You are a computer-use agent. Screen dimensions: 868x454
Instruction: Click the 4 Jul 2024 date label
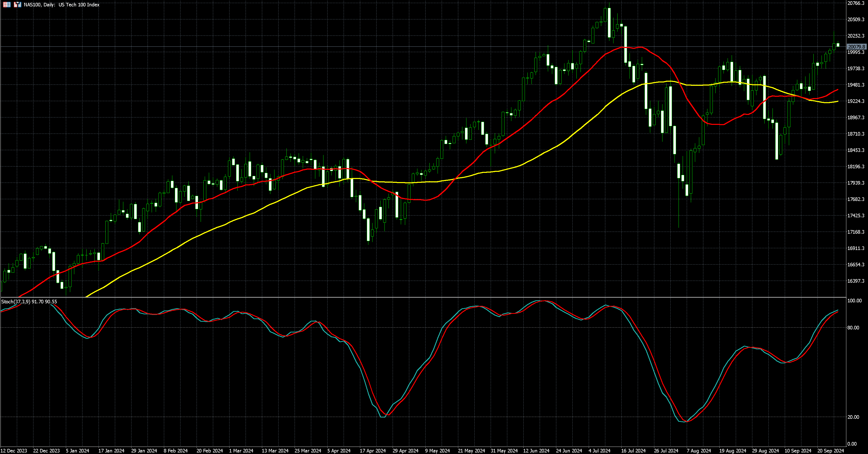[x=599, y=451]
